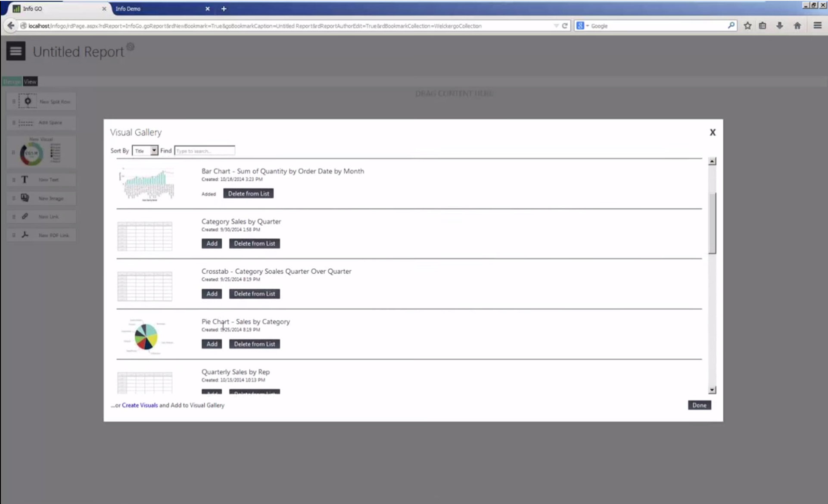This screenshot has width=828, height=504.
Task: Click the bookmark star icon
Action: pos(747,26)
